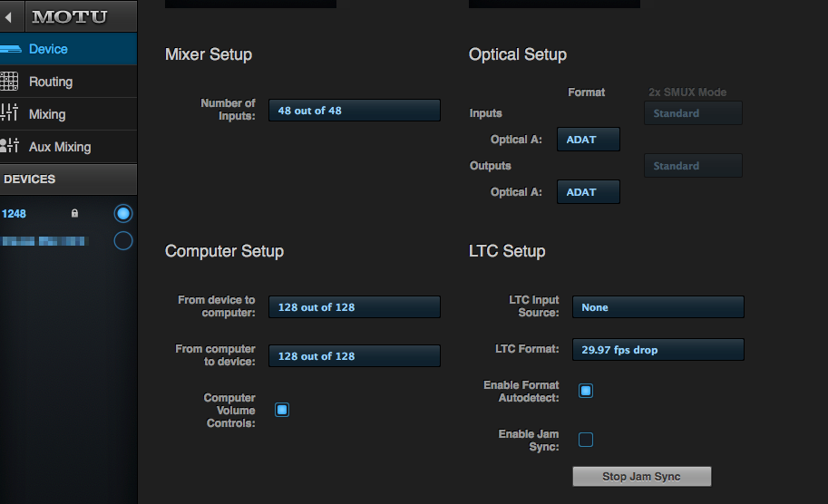Select the 1248 device radio button
The width and height of the screenshot is (828, 504).
click(123, 214)
